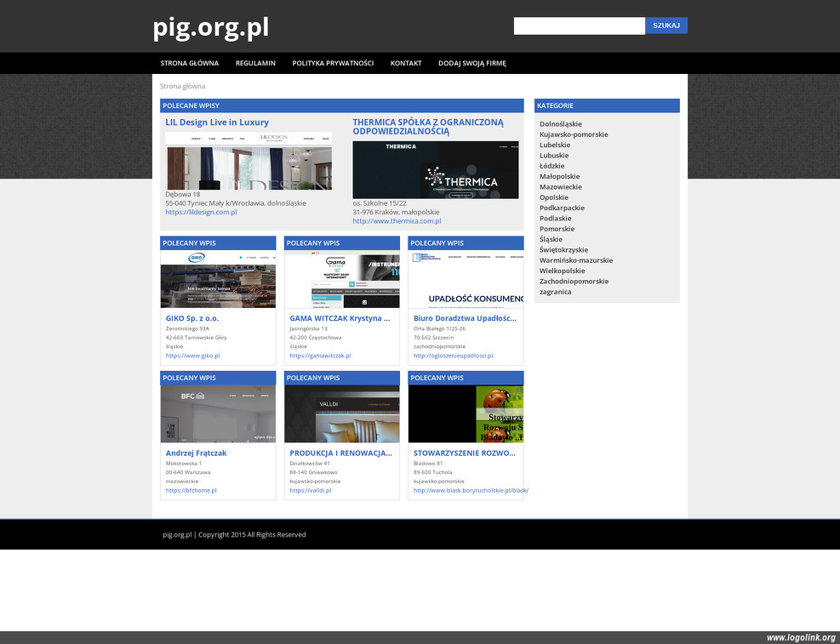
Task: Select the Opolskie category
Action: click(553, 197)
